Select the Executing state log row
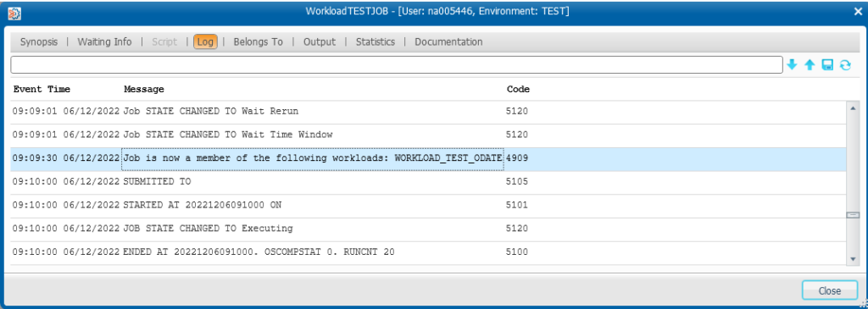This screenshot has height=309, width=868. pyautogui.click(x=428, y=229)
